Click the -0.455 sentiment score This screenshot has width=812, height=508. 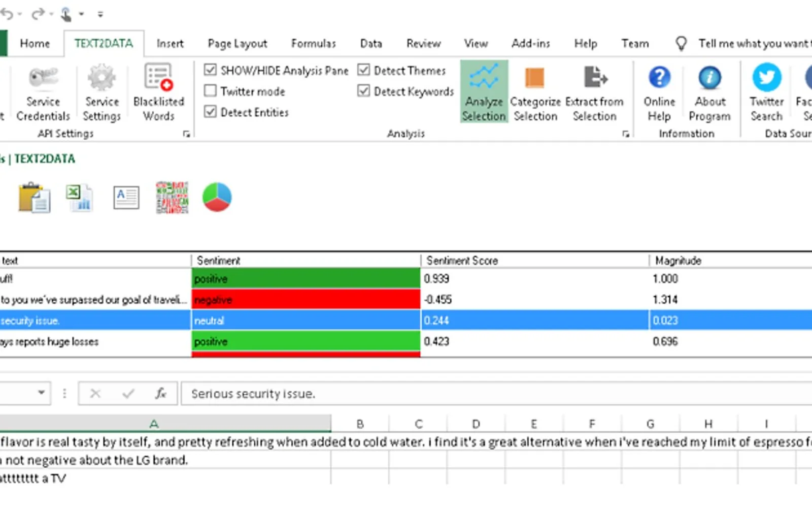(x=437, y=300)
